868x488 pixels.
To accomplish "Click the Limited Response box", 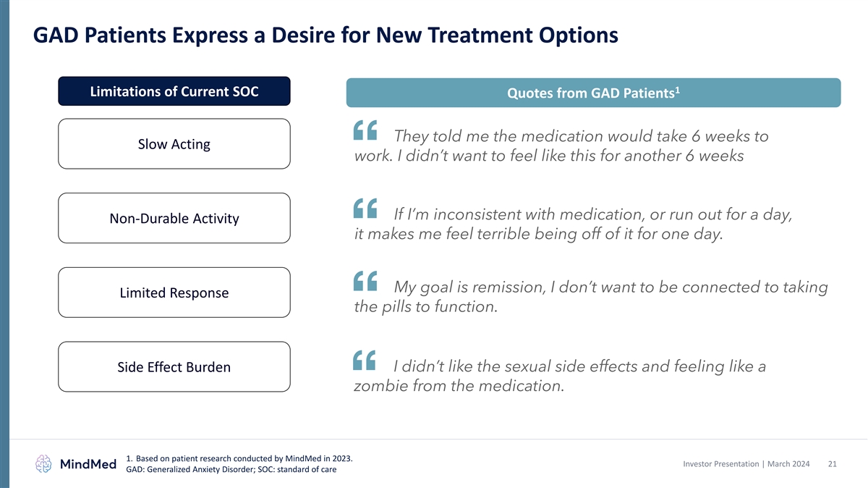I will coord(174,293).
